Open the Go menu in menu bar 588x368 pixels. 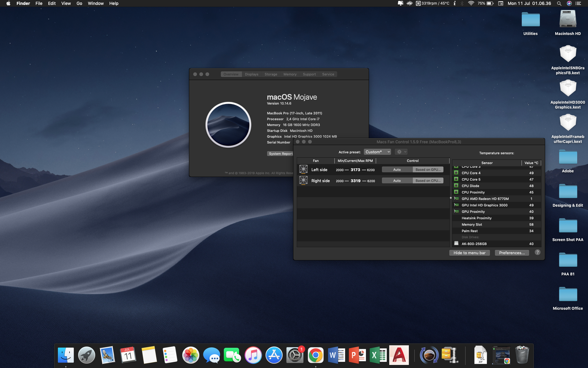click(79, 3)
